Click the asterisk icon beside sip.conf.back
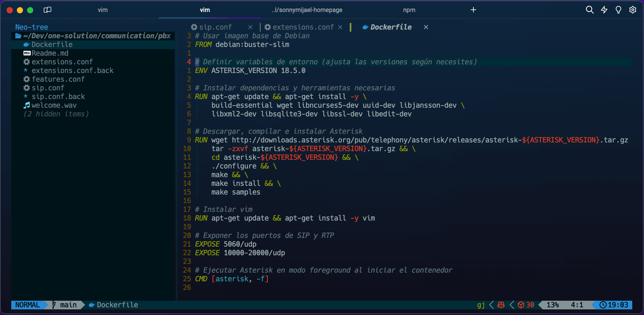This screenshot has height=315, width=644. coord(26,96)
